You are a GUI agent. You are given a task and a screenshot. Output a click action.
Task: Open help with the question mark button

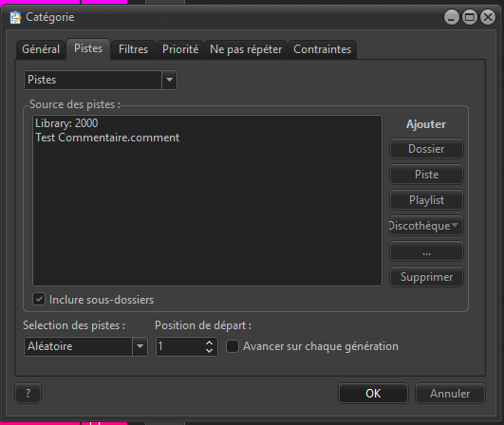pyautogui.click(x=28, y=393)
